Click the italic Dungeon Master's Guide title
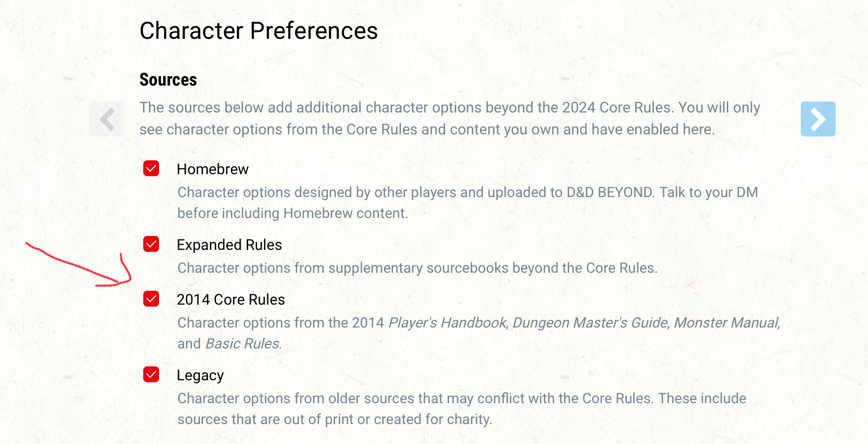 (590, 323)
